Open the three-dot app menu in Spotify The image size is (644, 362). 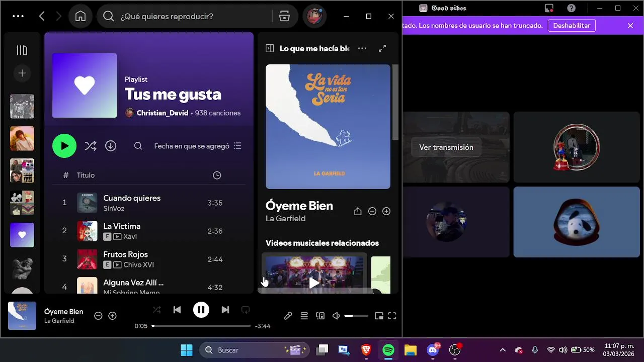tap(18, 16)
